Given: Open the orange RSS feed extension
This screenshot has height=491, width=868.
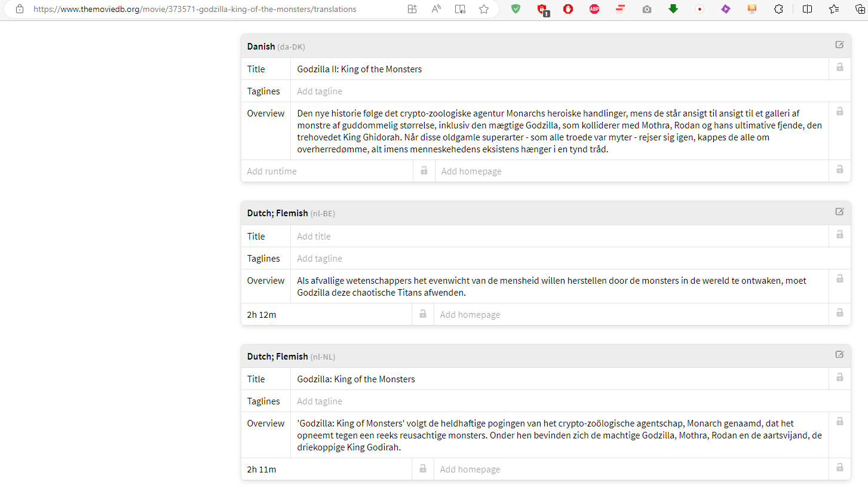Looking at the screenshot, I should point(752,9).
